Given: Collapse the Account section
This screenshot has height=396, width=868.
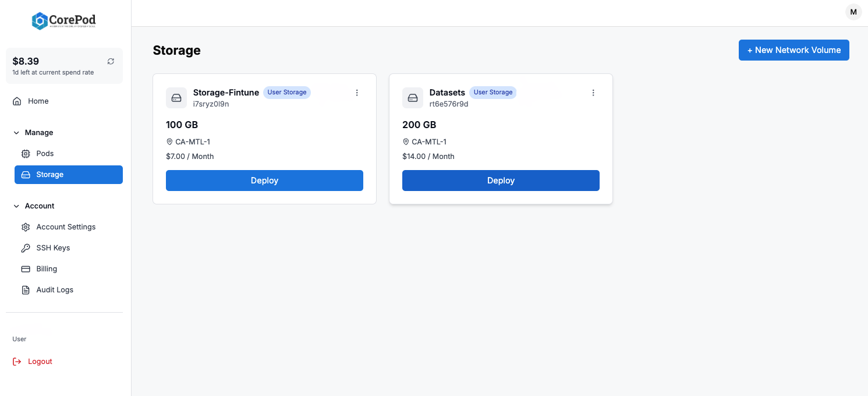Looking at the screenshot, I should click(x=16, y=206).
